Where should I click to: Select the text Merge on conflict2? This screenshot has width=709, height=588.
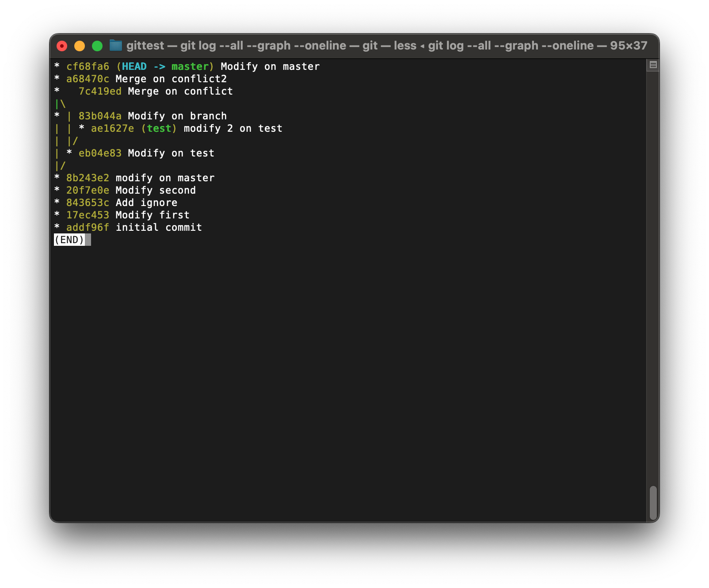171,79
